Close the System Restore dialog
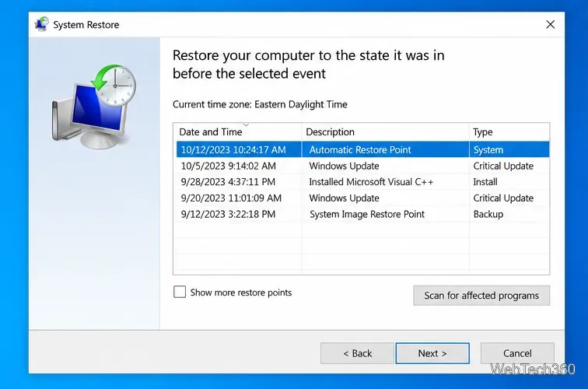 click(550, 24)
